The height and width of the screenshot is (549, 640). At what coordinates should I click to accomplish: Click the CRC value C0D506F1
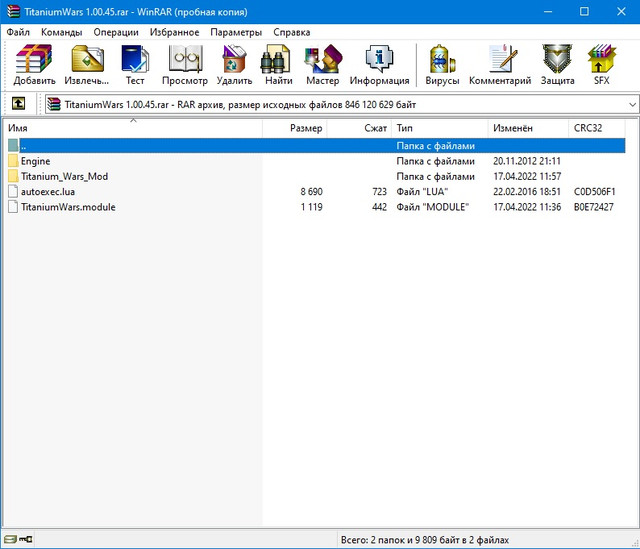[594, 192]
